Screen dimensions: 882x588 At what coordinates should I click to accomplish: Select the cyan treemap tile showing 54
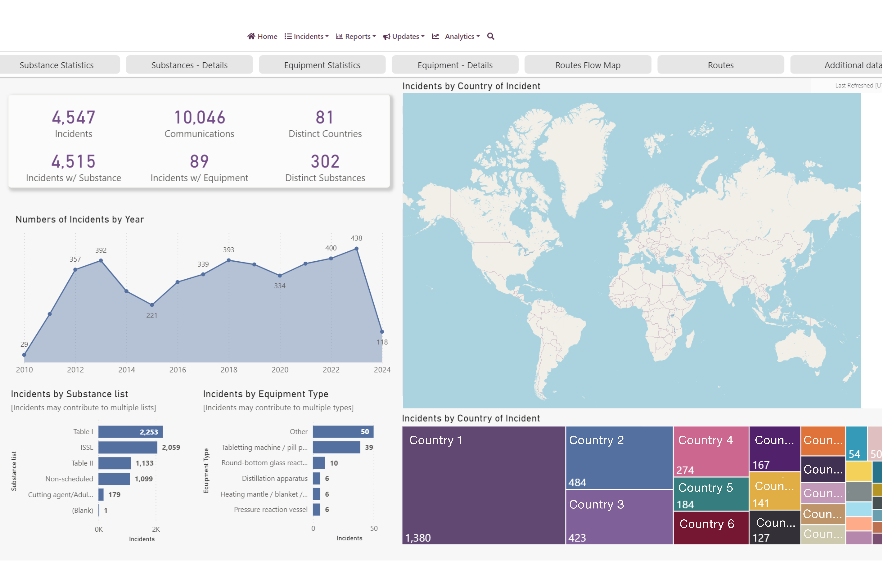[856, 443]
